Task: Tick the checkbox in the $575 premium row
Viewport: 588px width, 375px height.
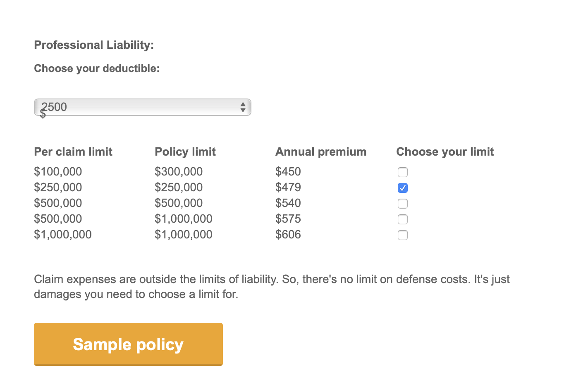Action: (x=402, y=219)
